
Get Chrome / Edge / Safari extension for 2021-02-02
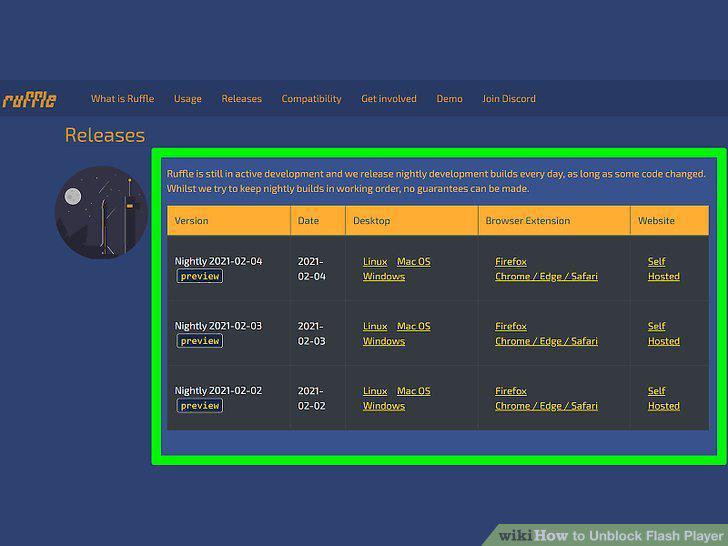pyautogui.click(x=546, y=406)
